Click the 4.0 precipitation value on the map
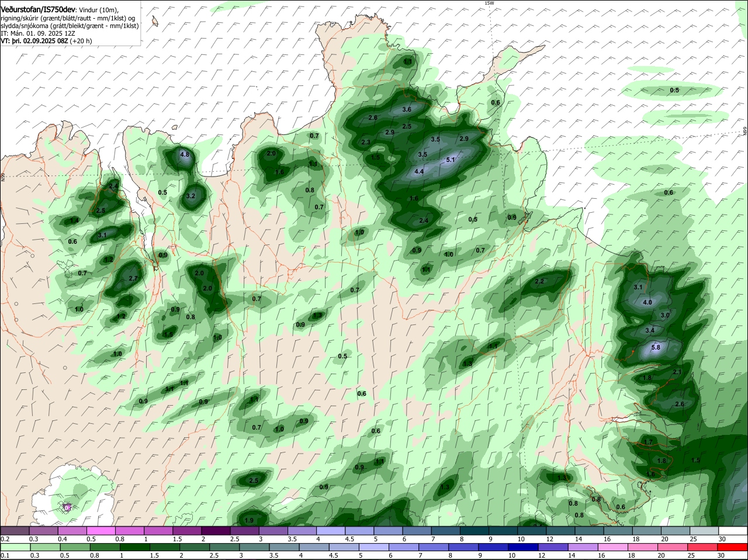This screenshot has width=748, height=560. pyautogui.click(x=647, y=302)
